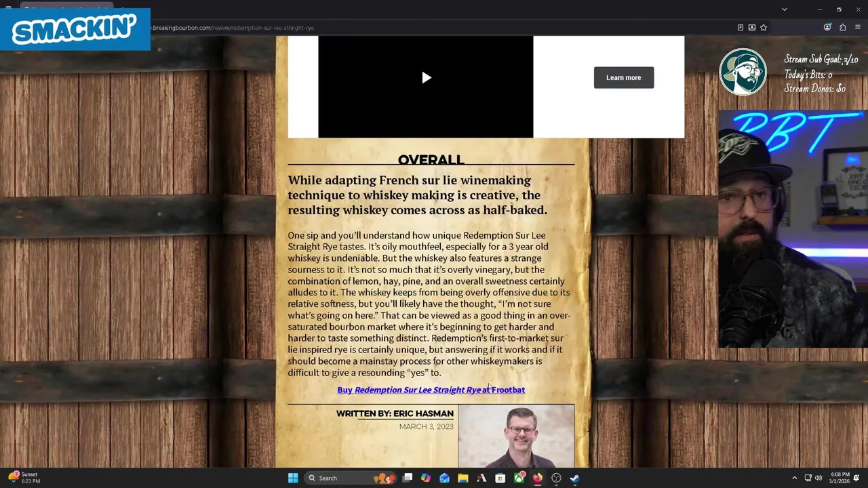Viewport: 868px width, 488px height.
Task: Open Task View from taskbar
Action: click(x=408, y=478)
